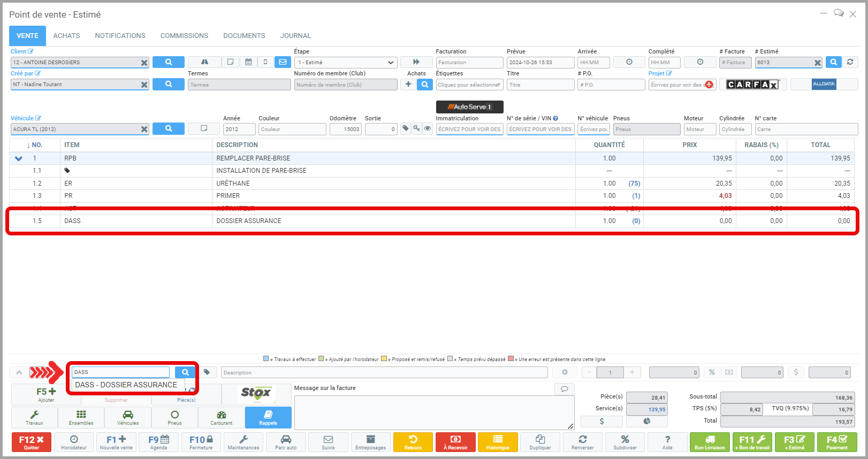The image size is (868, 459).
Task: Open the Travaux wrench panel
Action: click(x=34, y=417)
